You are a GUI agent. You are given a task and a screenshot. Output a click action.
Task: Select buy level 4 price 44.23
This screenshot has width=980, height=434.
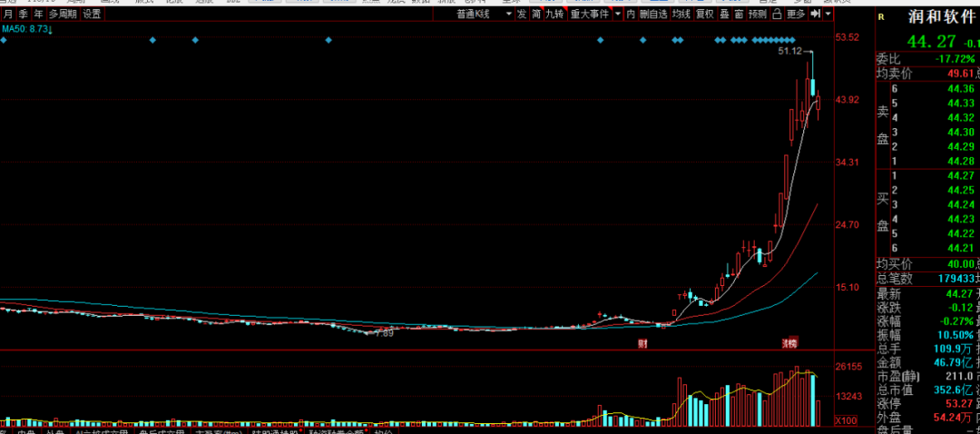pyautogui.click(x=961, y=219)
